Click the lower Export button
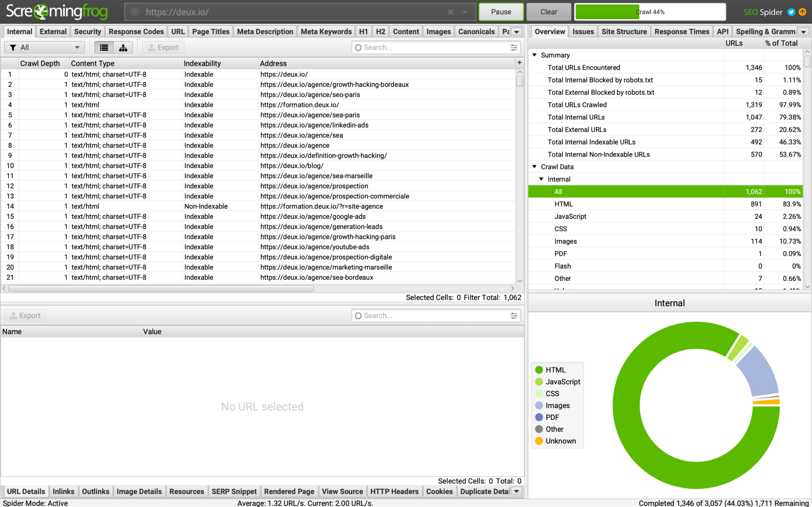 click(x=25, y=316)
